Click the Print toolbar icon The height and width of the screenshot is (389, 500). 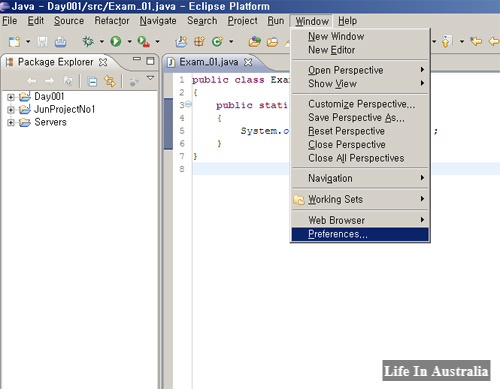point(60,42)
